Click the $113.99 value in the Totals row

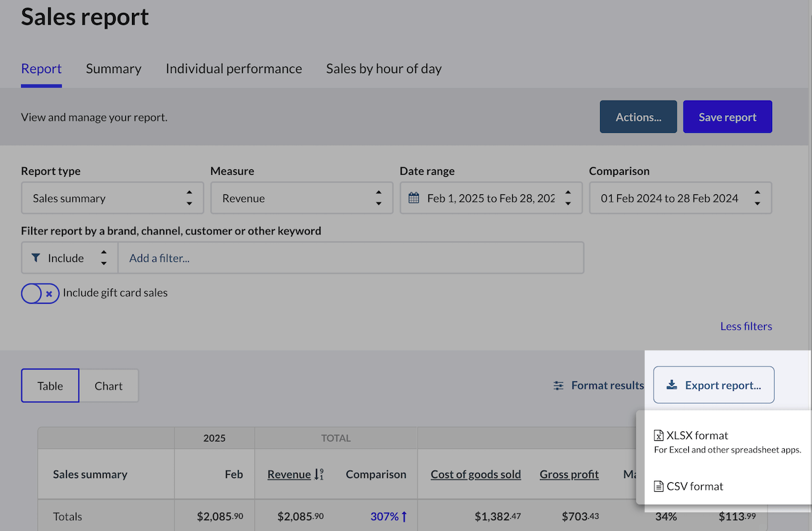[737, 517]
